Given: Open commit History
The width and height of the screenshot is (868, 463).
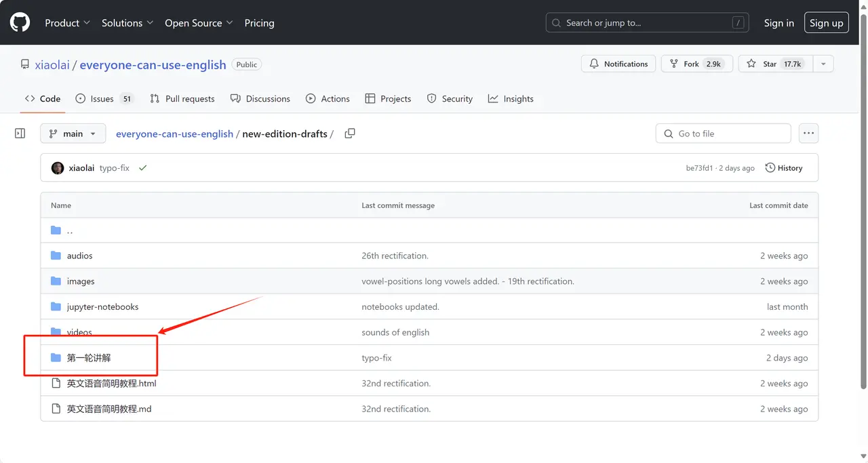Looking at the screenshot, I should click(784, 168).
